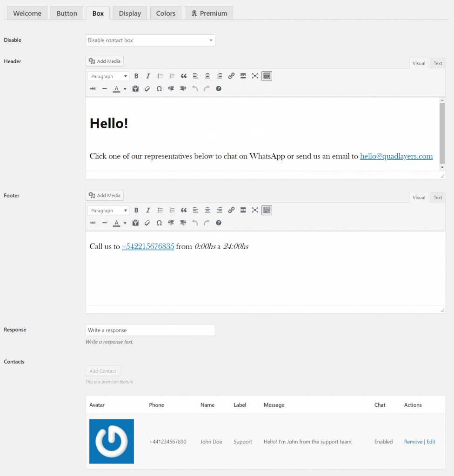Click the +441234567890 phone cell
Screen dimensions: 454x476
(x=168, y=442)
